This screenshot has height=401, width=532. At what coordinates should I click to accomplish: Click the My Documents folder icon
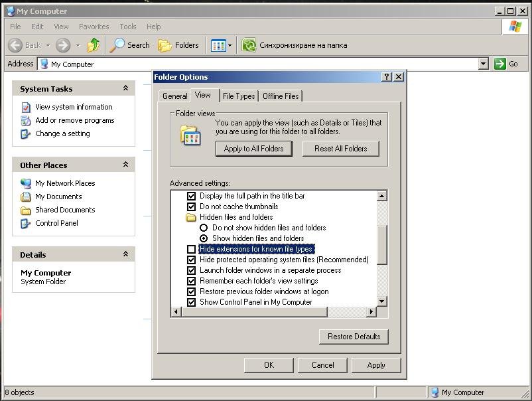pyautogui.click(x=26, y=197)
